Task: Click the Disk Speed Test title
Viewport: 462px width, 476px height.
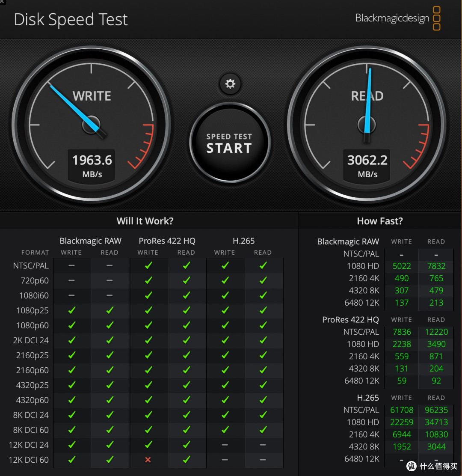Action: point(71,20)
